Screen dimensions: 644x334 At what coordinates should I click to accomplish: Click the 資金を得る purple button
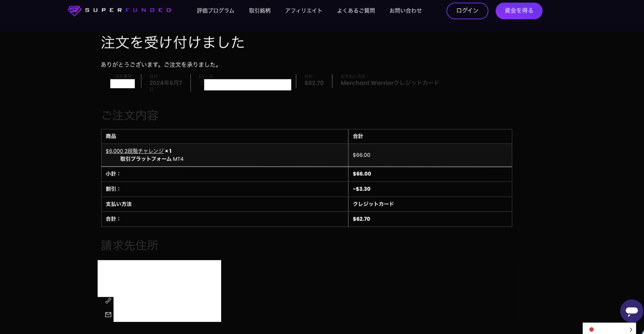pos(519,11)
